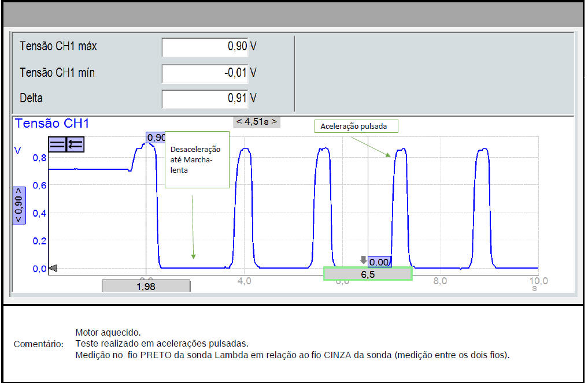Select the Aceleração pulsada annotation box

pos(356,126)
